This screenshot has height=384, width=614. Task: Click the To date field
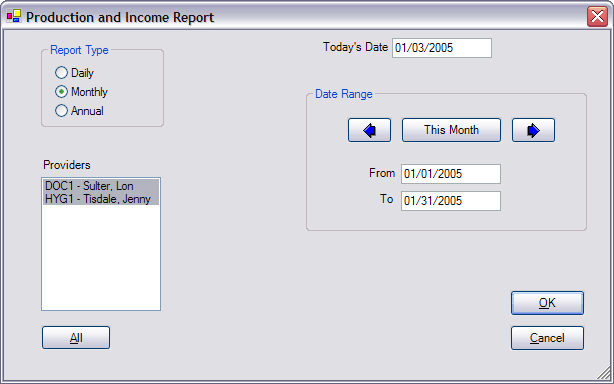451,201
